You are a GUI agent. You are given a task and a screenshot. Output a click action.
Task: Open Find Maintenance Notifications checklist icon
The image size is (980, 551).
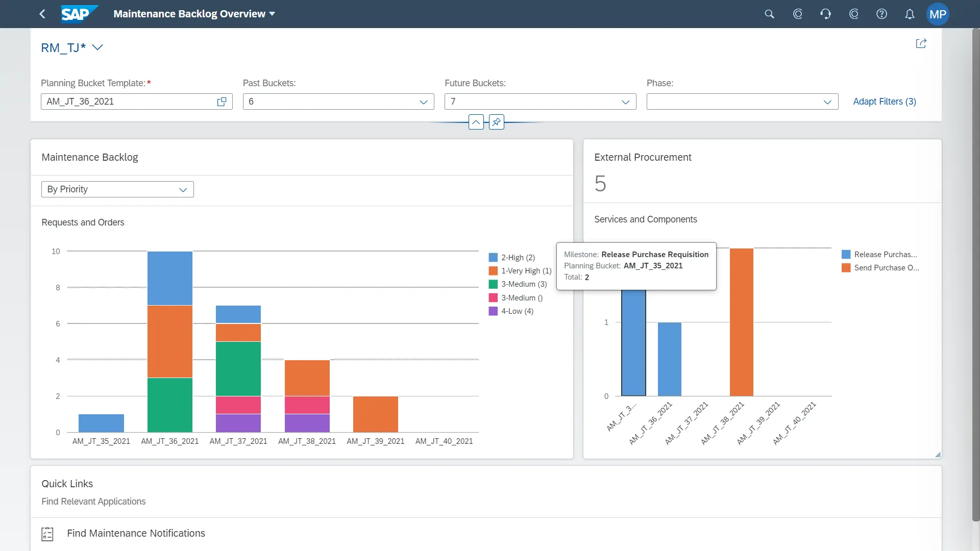pos(47,534)
